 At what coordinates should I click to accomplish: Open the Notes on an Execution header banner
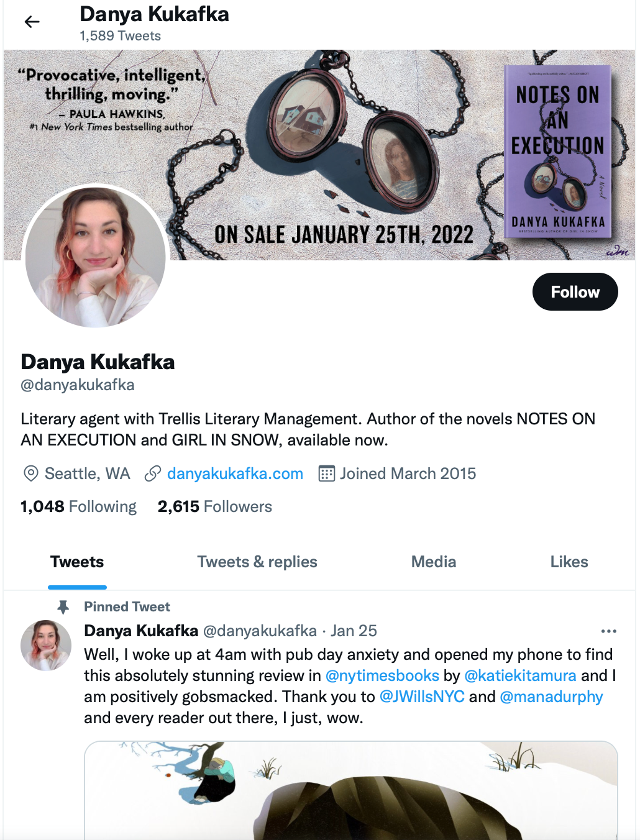pos(319,155)
